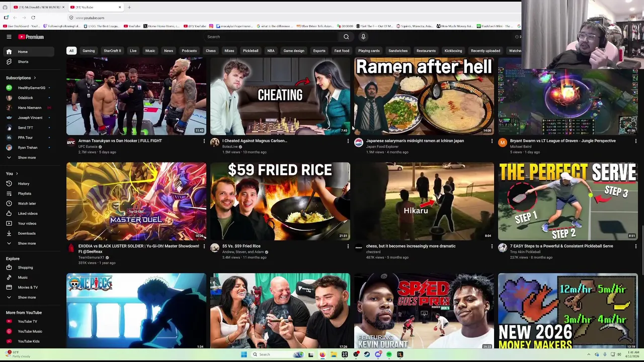
Task: Open the YouTube hamburger guide menu
Action: point(9,37)
